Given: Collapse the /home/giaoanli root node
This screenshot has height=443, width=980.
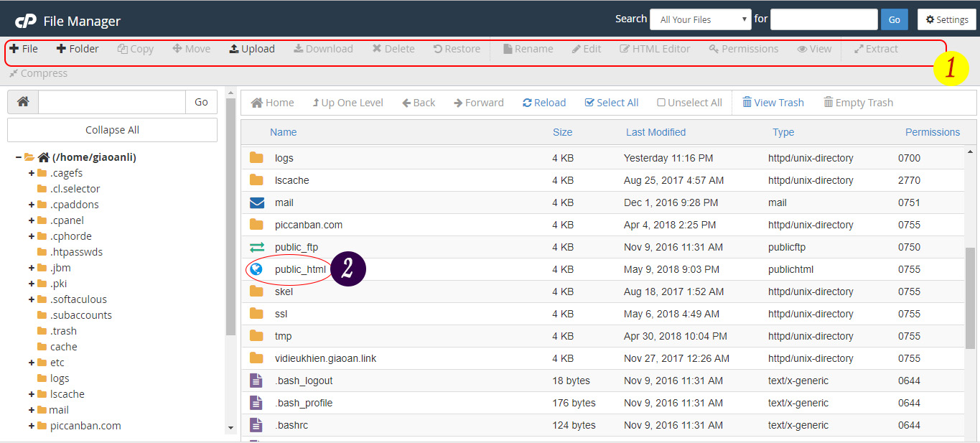Looking at the screenshot, I should (18, 157).
